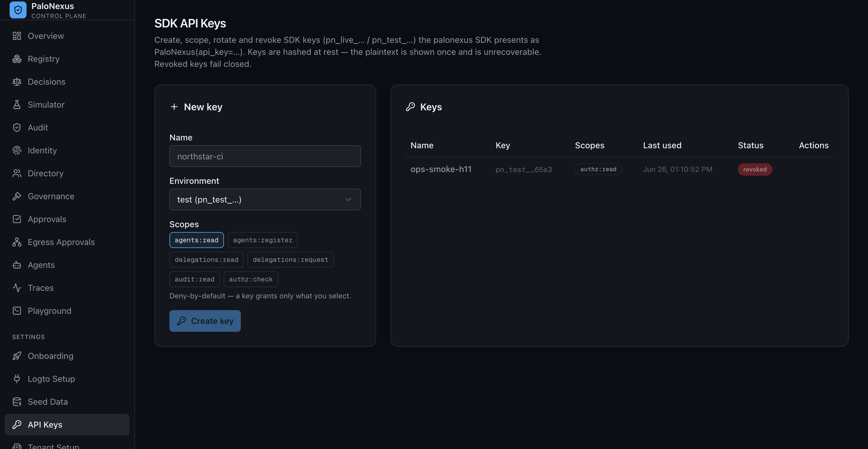Image resolution: width=868 pixels, height=449 pixels.
Task: Click the API Keys key icon in sidebar
Action: point(17,424)
